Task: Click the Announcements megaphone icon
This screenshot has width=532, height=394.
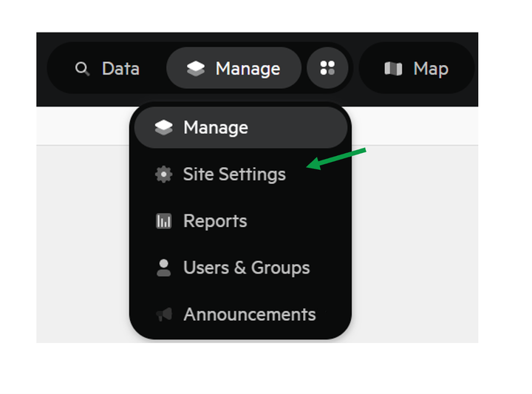Action: point(164,315)
